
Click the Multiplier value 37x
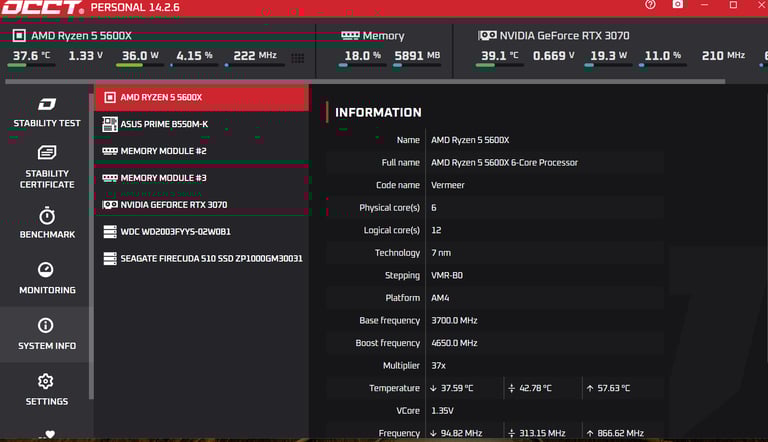click(x=438, y=366)
